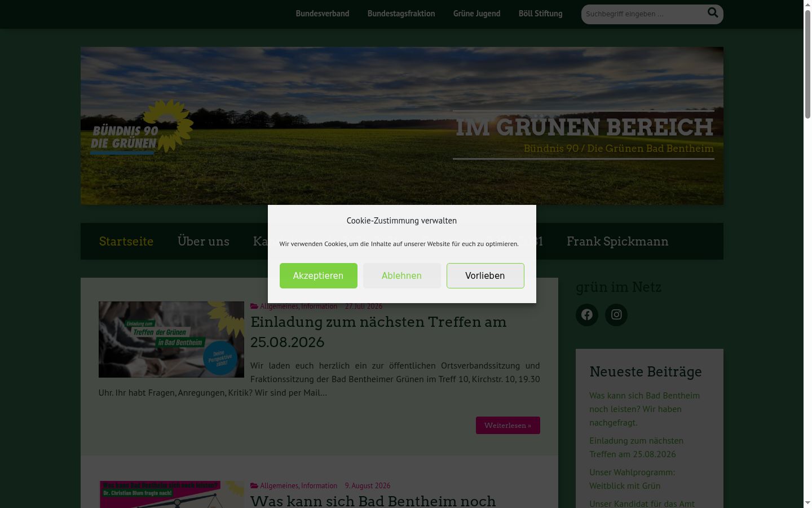812x508 pixels.
Task: Open cookie preferences via Vorlieben
Action: click(486, 275)
